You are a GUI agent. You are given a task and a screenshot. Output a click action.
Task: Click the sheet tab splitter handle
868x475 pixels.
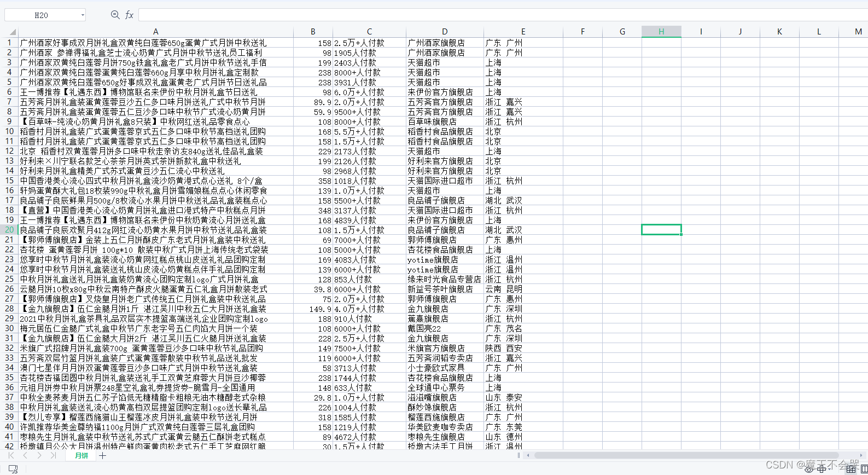coord(519,455)
